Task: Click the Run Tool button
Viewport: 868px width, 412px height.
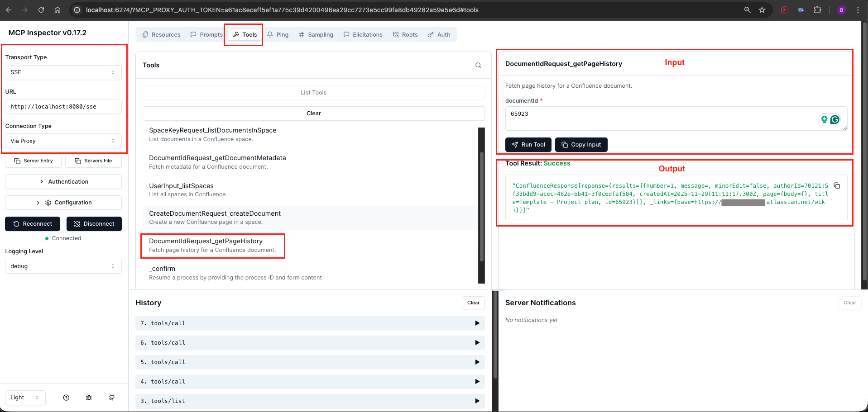Action: pos(528,144)
